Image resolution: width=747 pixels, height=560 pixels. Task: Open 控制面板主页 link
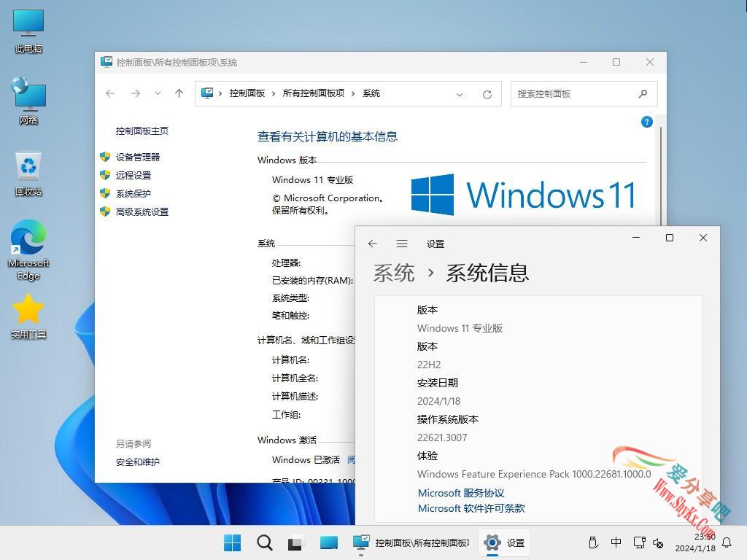(x=142, y=131)
